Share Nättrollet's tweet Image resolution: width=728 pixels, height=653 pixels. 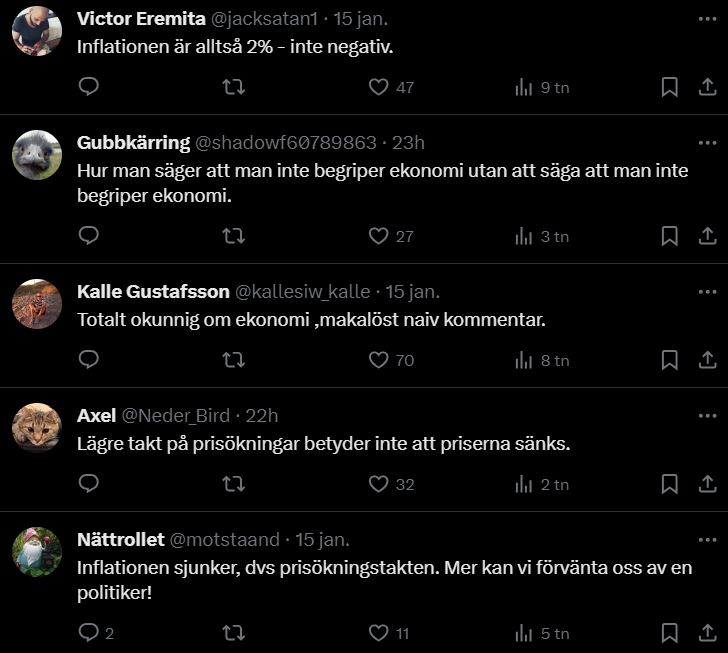[x=706, y=632]
